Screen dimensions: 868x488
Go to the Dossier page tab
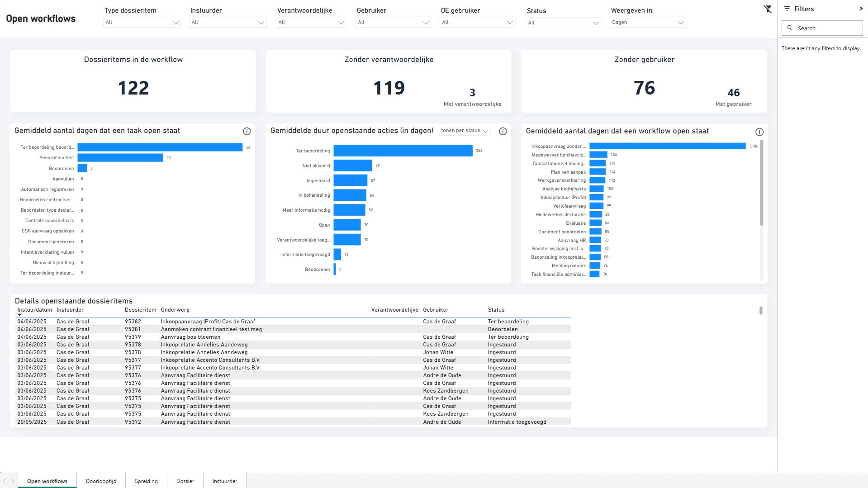click(185, 481)
